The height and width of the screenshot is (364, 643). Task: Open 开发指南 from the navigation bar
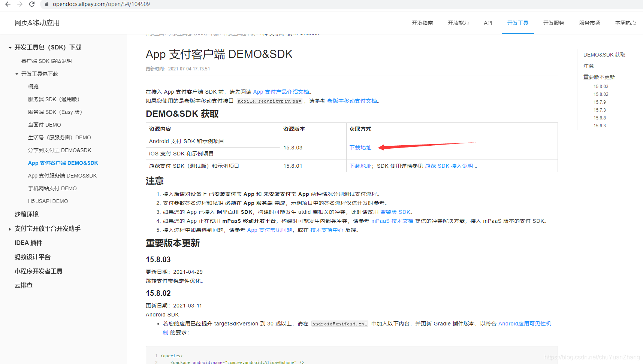click(422, 22)
